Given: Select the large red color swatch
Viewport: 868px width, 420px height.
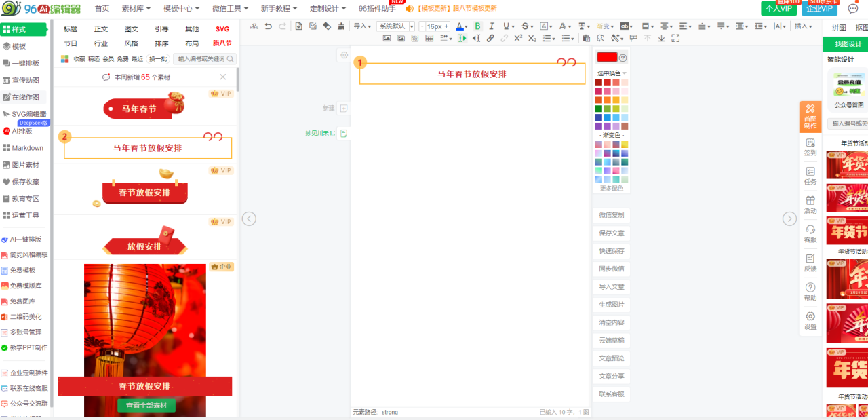Looking at the screenshot, I should (x=607, y=58).
